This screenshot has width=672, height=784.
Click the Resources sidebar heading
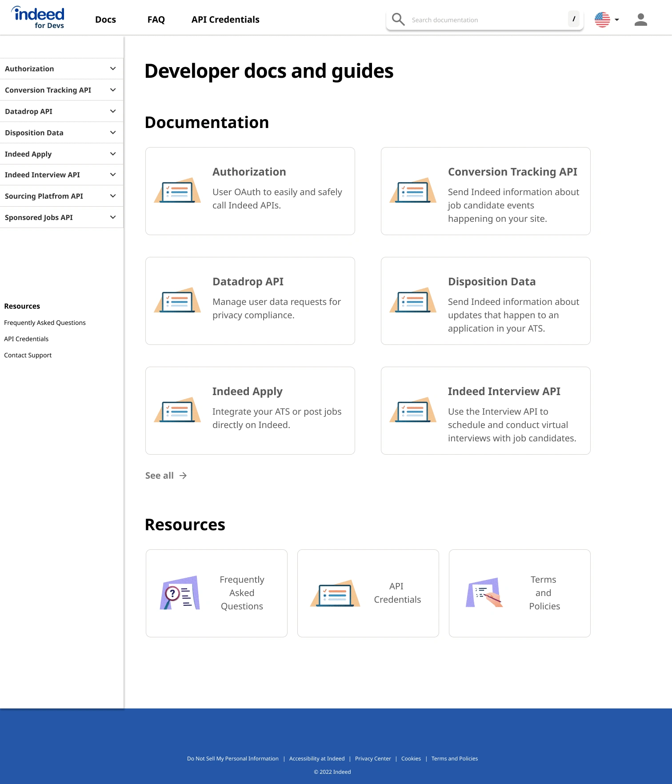click(x=22, y=306)
